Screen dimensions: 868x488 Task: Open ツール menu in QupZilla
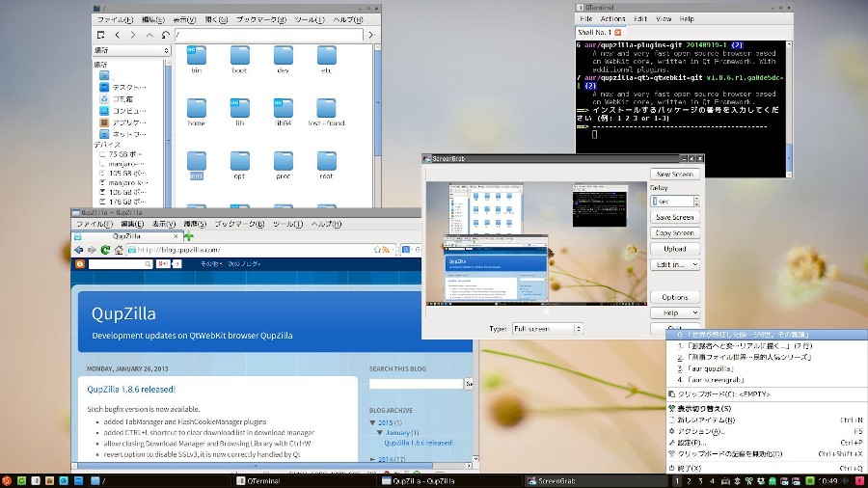click(x=287, y=224)
